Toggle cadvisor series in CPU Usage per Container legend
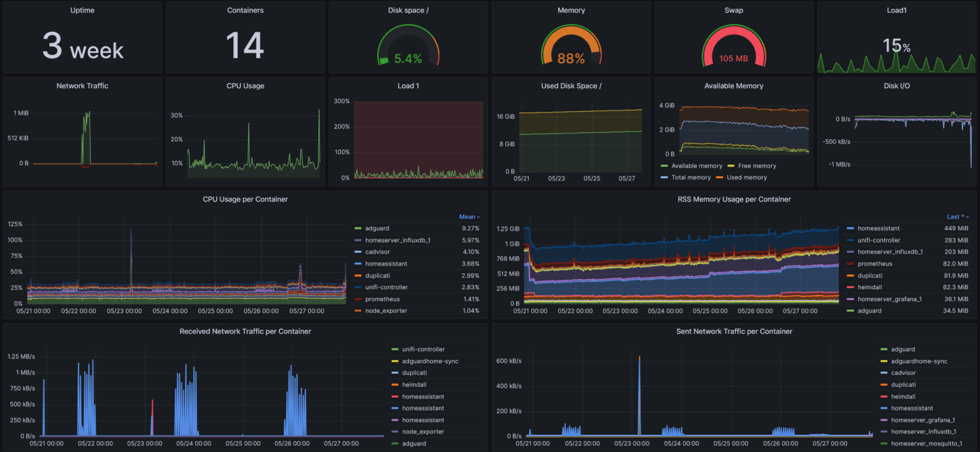The height and width of the screenshot is (452, 980). (x=378, y=252)
